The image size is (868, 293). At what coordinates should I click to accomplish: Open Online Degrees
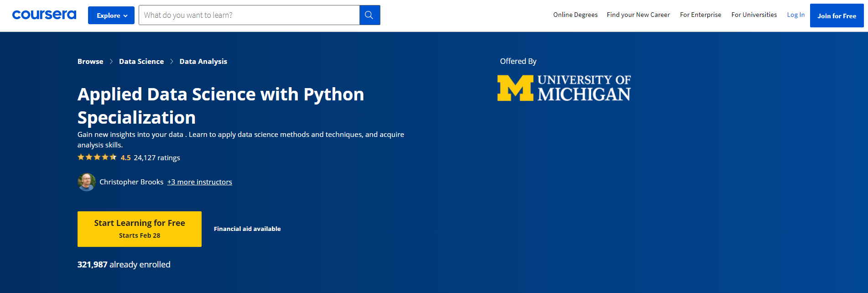pos(575,15)
